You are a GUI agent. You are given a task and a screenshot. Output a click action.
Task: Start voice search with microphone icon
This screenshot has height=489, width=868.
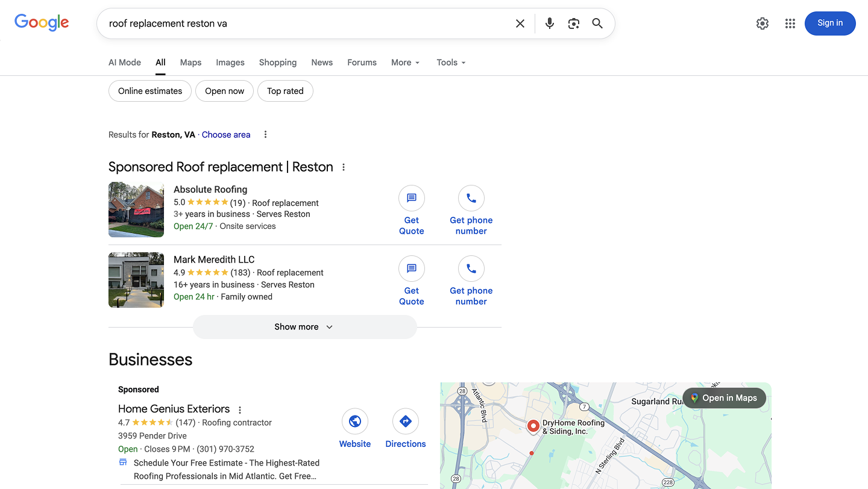pyautogui.click(x=550, y=23)
